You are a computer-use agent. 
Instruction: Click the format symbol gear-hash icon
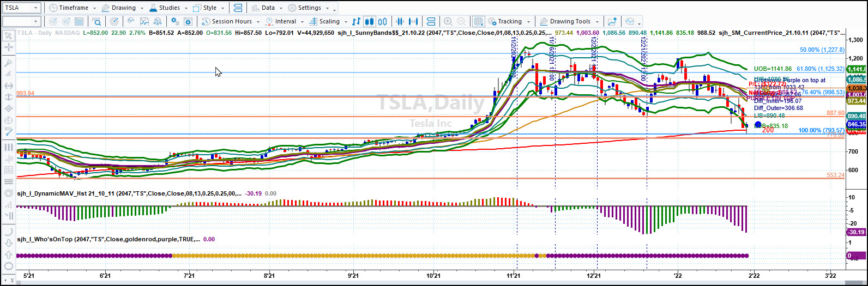tap(174, 21)
